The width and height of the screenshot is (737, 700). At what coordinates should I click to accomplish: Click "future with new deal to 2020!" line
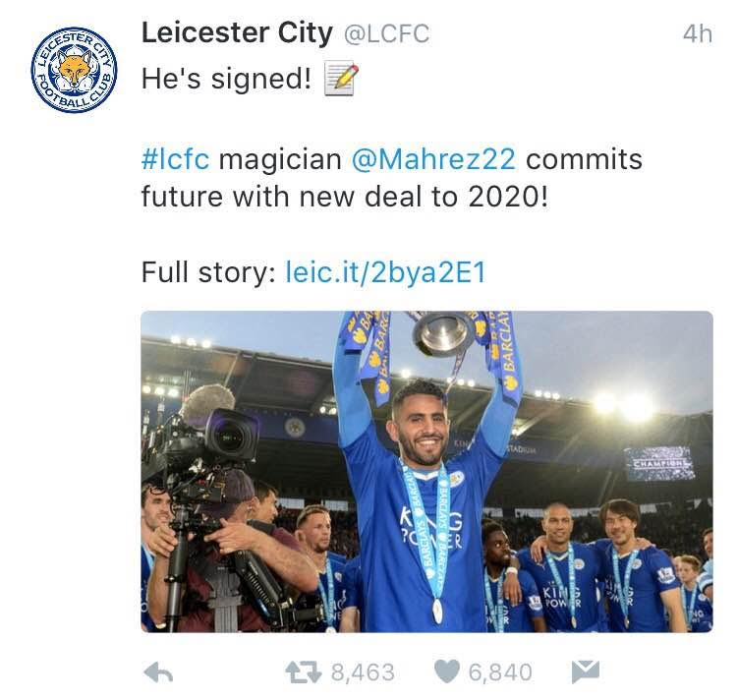pos(343,195)
